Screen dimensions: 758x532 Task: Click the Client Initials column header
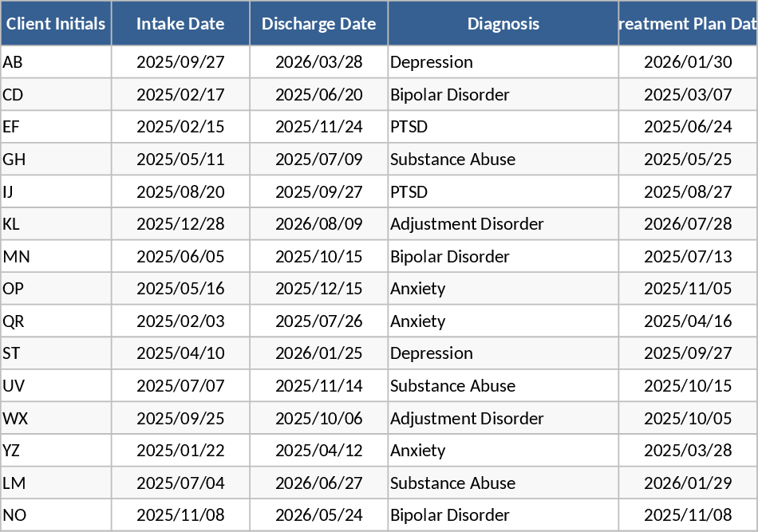tap(56, 24)
